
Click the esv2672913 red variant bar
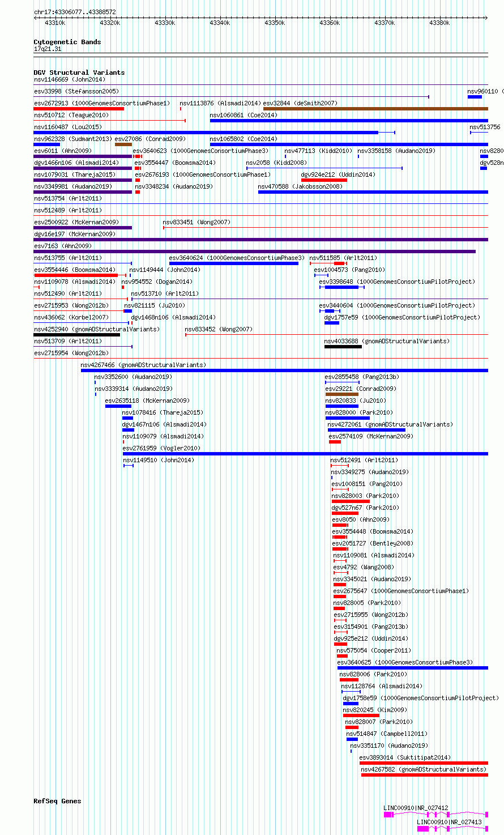[x=79, y=109]
